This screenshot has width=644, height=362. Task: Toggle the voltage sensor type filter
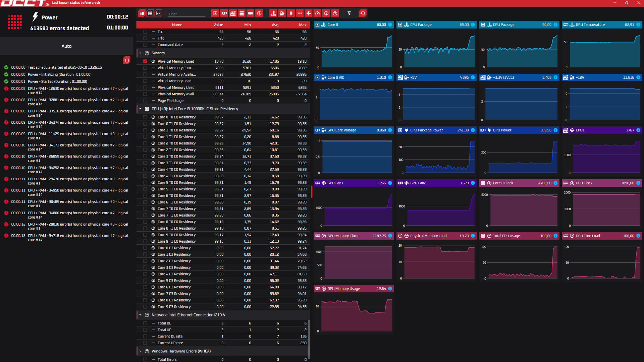click(282, 13)
